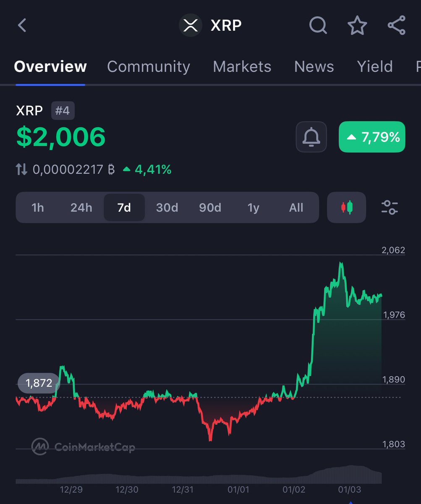Image resolution: width=421 pixels, height=504 pixels.
Task: Open the Markets tab
Action: [242, 66]
